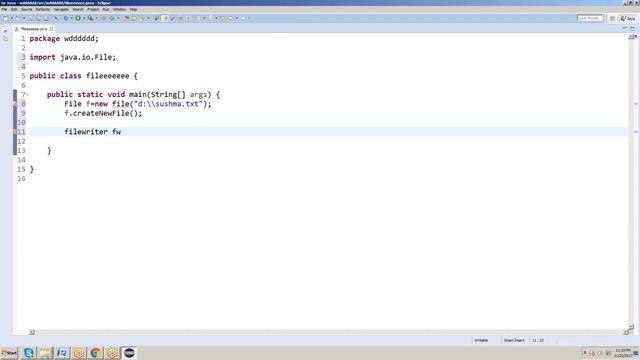
Task: Click the system tray clock
Action: click(x=622, y=353)
